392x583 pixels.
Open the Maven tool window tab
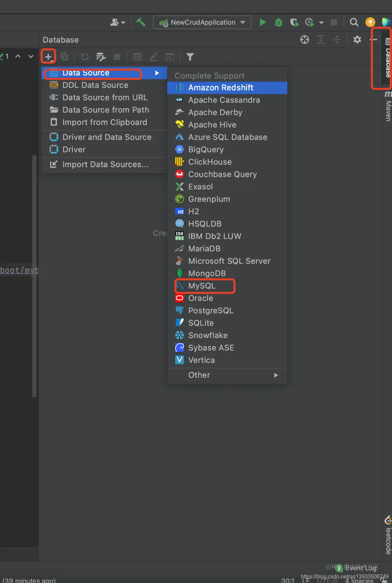[x=388, y=107]
